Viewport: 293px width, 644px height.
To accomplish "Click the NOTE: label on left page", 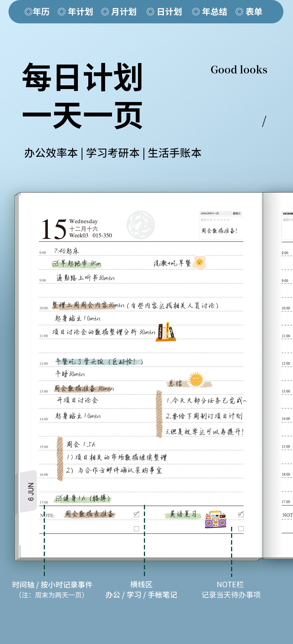I will 47,516.
